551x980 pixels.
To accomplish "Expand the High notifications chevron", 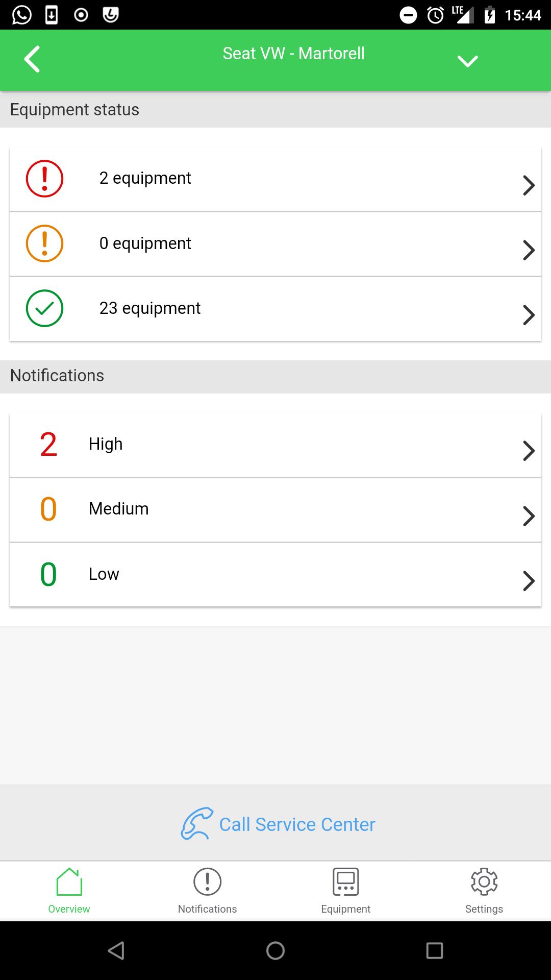I will 529,451.
